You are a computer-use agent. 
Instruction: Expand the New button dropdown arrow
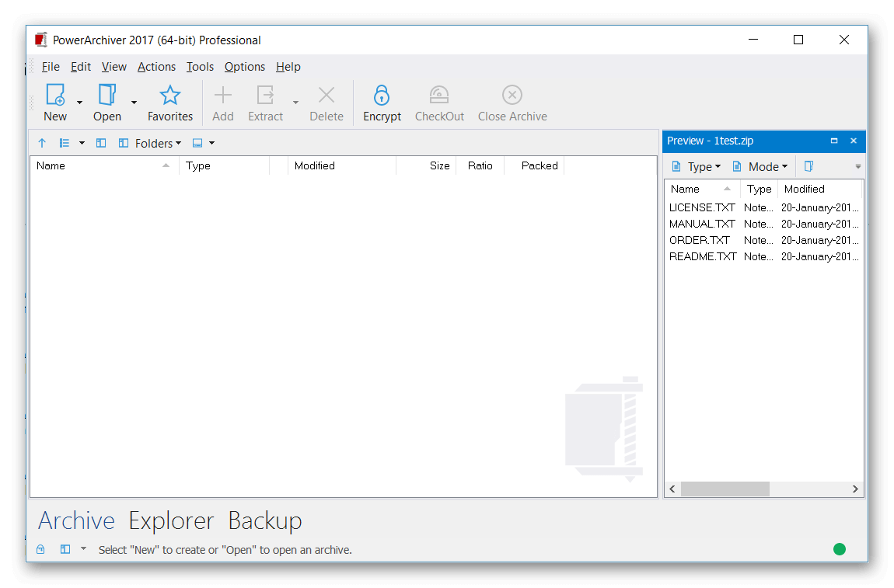(x=79, y=102)
